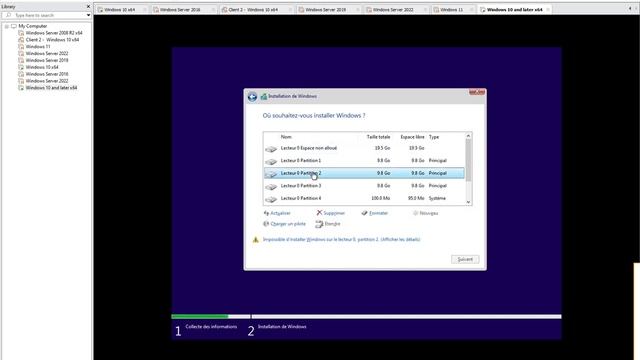Select highlighted row Lecteur 0 Partition 2
The height and width of the screenshot is (360, 640).
(x=364, y=173)
